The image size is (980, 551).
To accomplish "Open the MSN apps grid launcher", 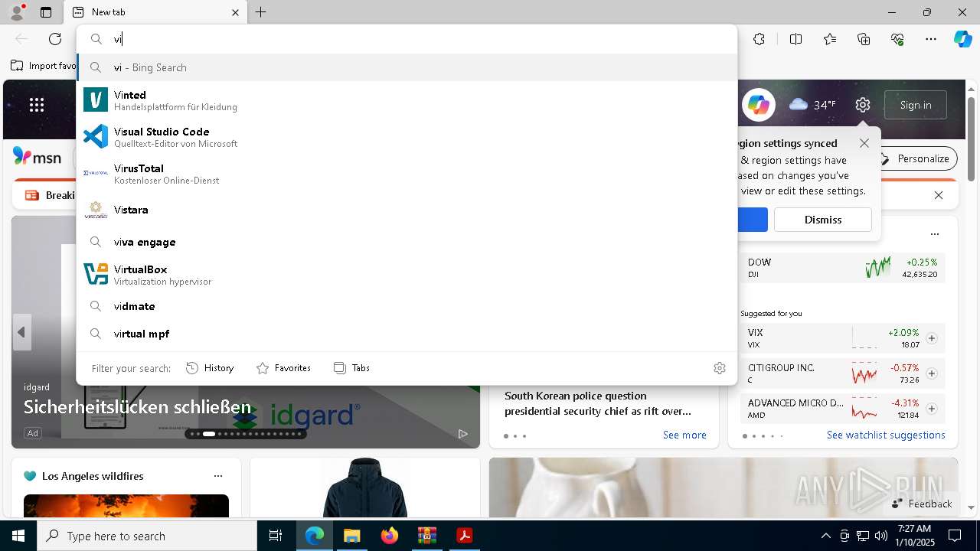I will point(37,105).
